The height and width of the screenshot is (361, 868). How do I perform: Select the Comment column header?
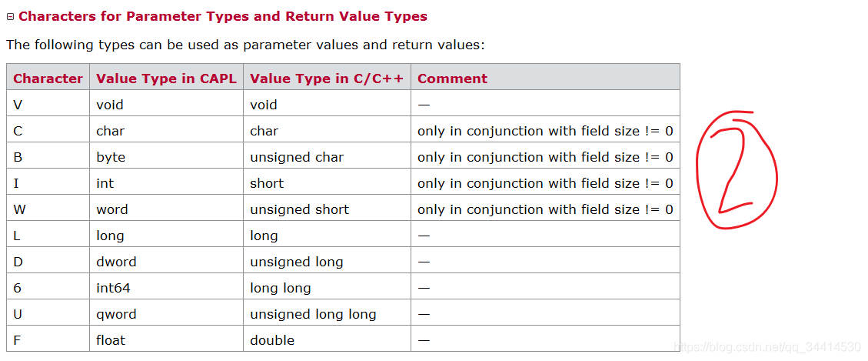point(545,79)
